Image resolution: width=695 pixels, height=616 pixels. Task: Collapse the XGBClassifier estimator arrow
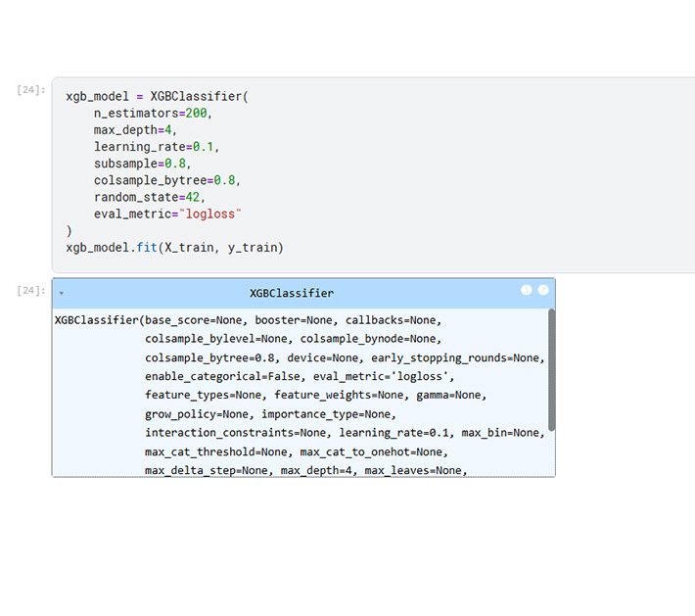pos(61,293)
